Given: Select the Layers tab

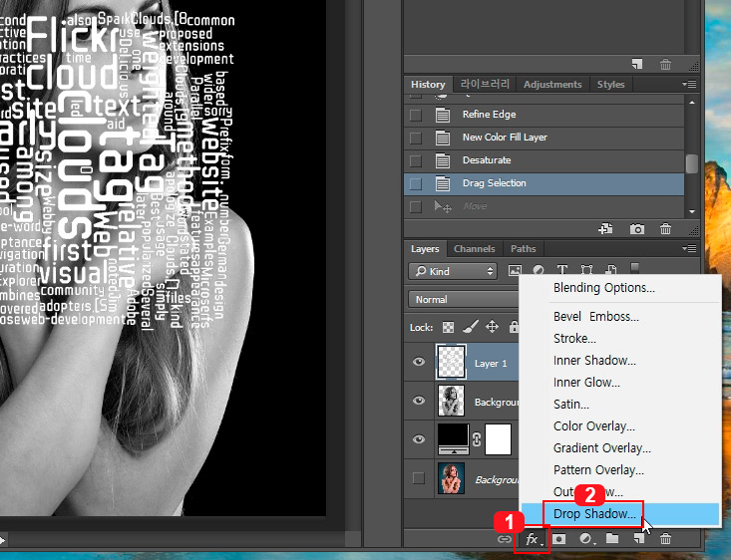Looking at the screenshot, I should [x=425, y=249].
